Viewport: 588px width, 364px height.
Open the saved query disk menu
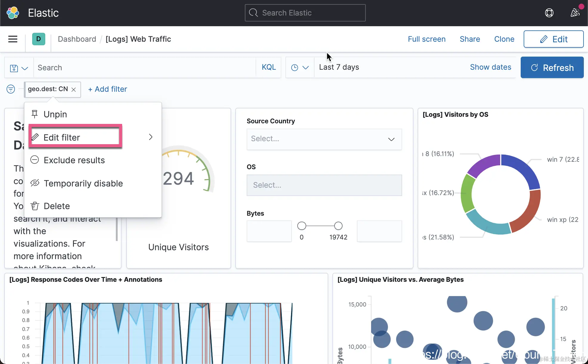(x=19, y=68)
